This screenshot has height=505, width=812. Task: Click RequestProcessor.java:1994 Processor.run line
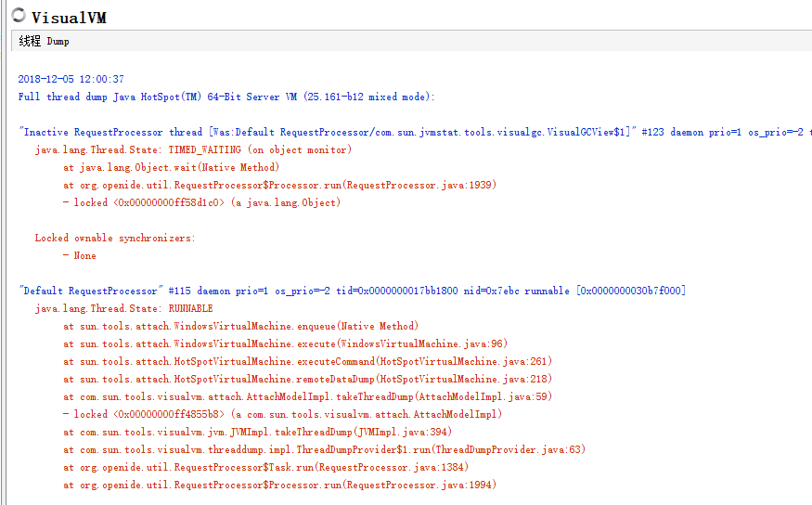point(279,485)
